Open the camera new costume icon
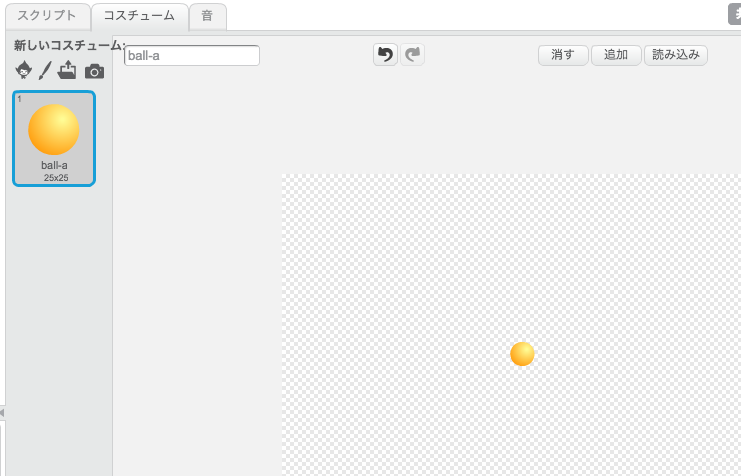 click(94, 71)
